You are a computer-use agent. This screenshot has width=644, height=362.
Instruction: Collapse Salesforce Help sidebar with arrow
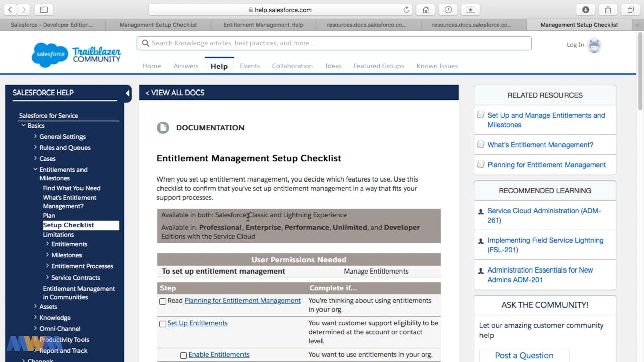127,93
